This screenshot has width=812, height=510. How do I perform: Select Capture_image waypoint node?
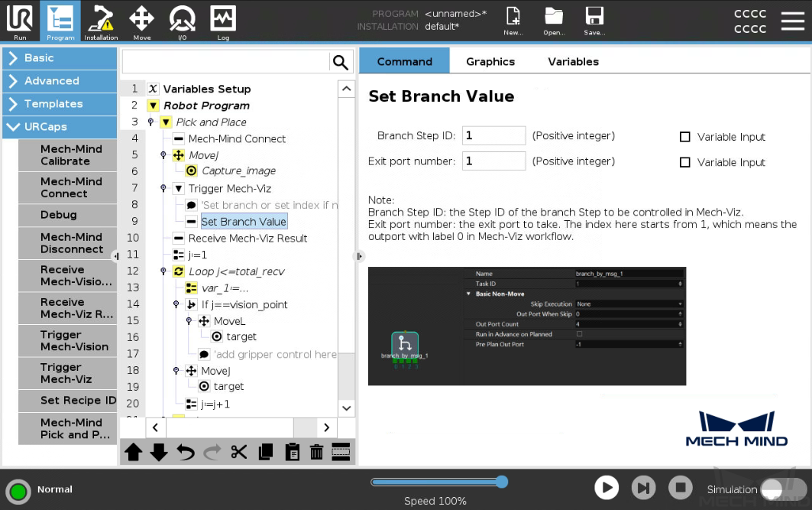pyautogui.click(x=239, y=171)
